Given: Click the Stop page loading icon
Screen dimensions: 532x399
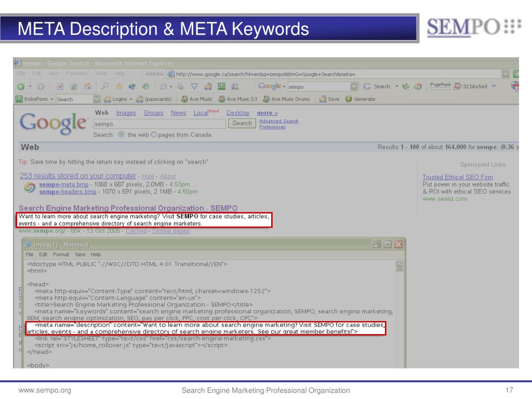Looking at the screenshot, I should (x=60, y=87).
